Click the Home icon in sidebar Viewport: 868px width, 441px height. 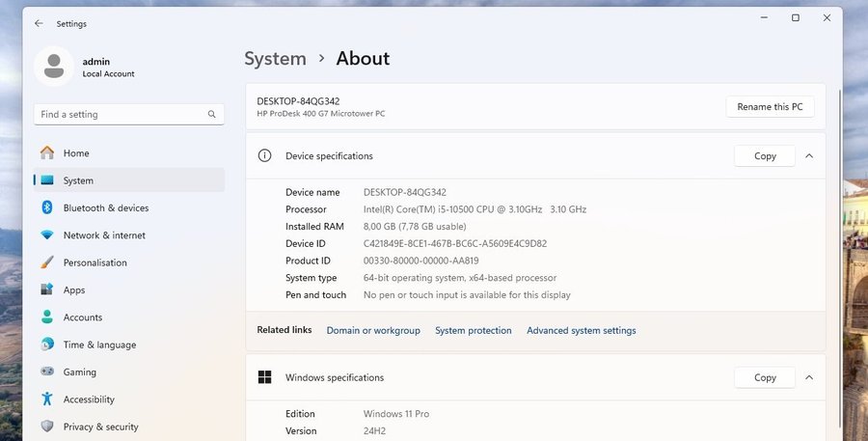[x=46, y=153]
